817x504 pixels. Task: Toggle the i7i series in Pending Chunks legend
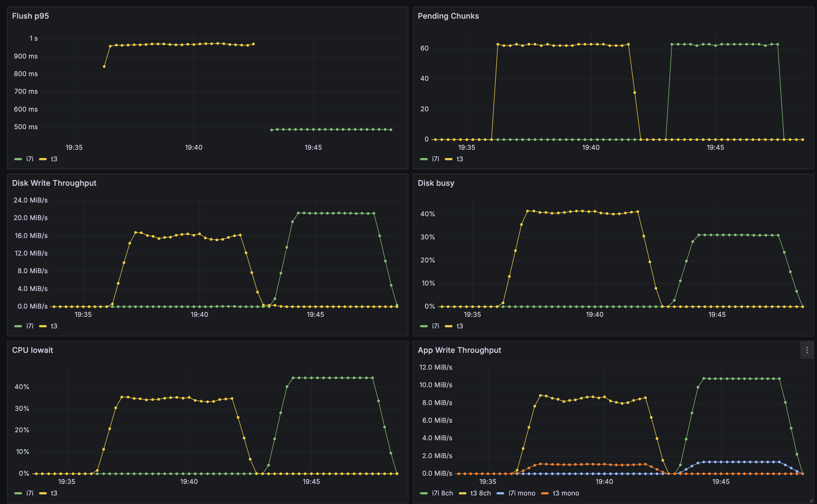coord(435,159)
